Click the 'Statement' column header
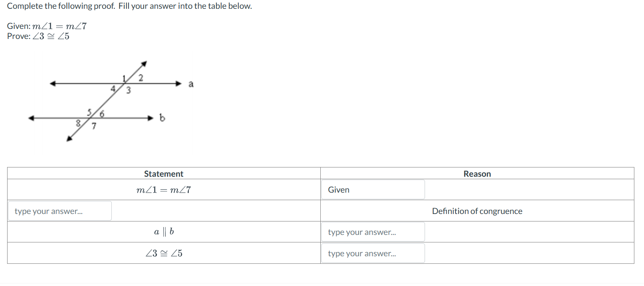The height and width of the screenshot is (286, 644). [163, 173]
